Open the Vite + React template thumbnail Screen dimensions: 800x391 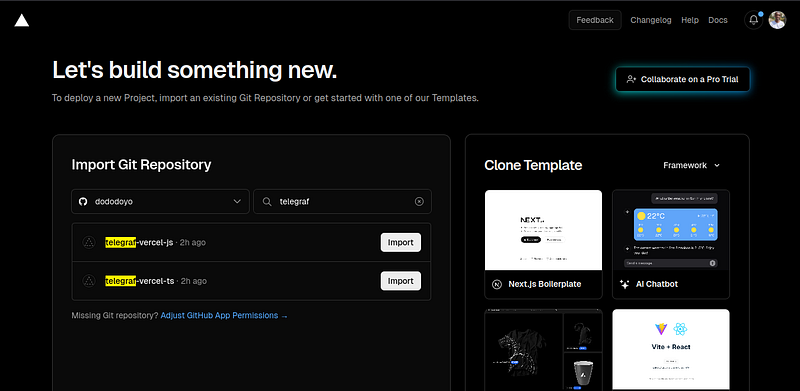671,350
